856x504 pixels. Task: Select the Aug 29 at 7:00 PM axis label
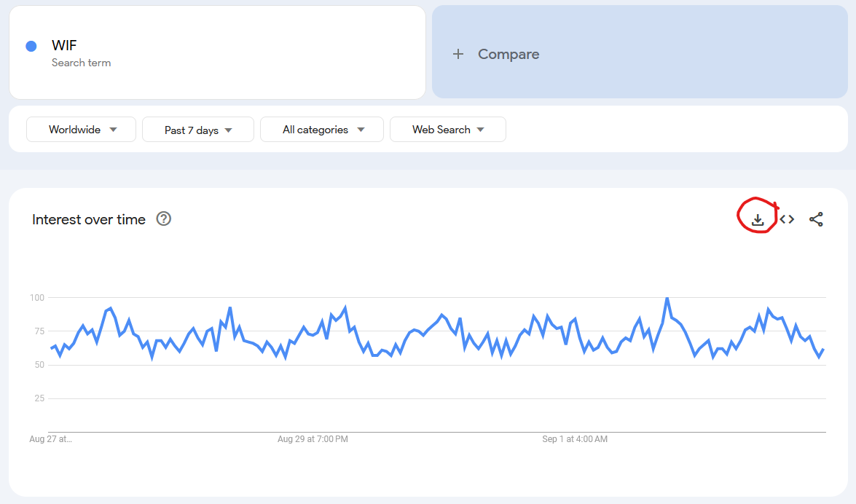(x=313, y=439)
